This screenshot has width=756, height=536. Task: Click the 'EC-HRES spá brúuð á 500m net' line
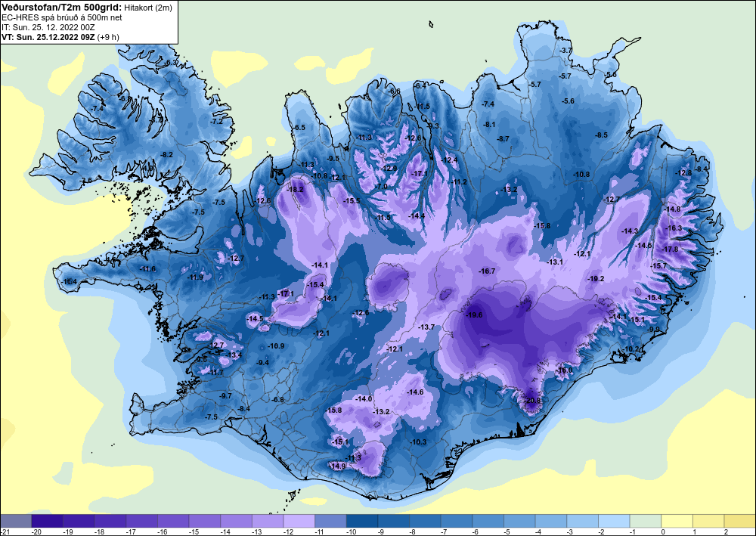(x=62, y=17)
